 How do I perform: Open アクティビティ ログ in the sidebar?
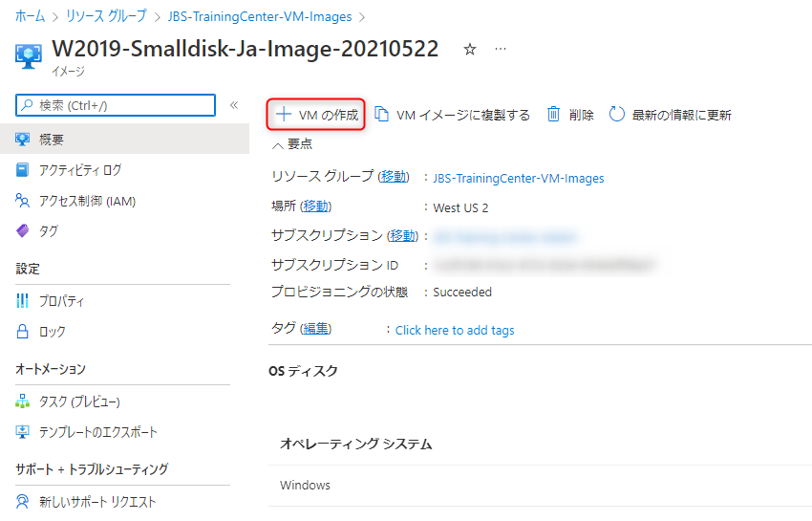click(124, 170)
